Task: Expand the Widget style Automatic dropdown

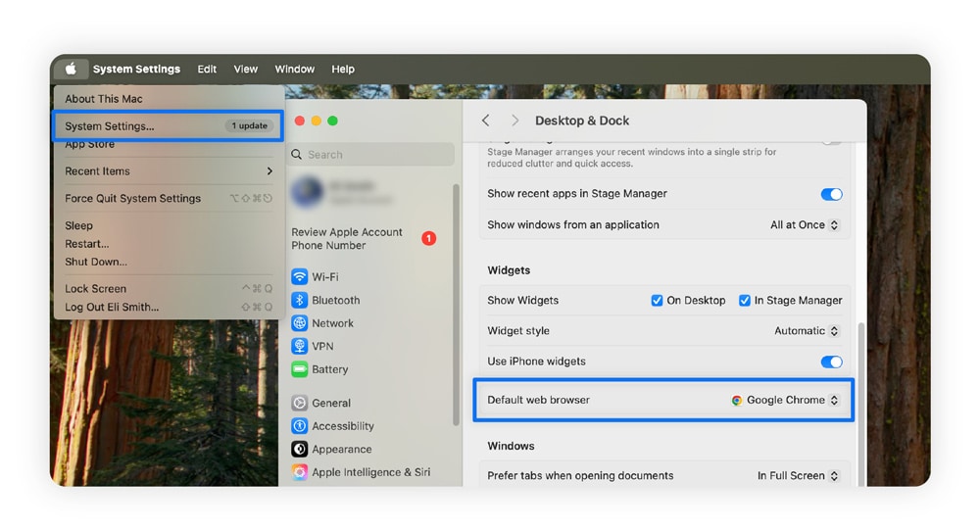Action: [807, 331]
